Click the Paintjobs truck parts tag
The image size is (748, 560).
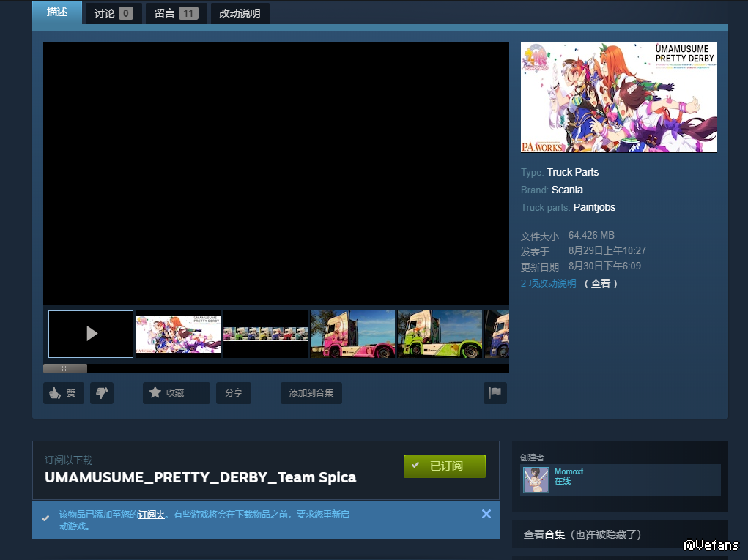[x=594, y=208]
